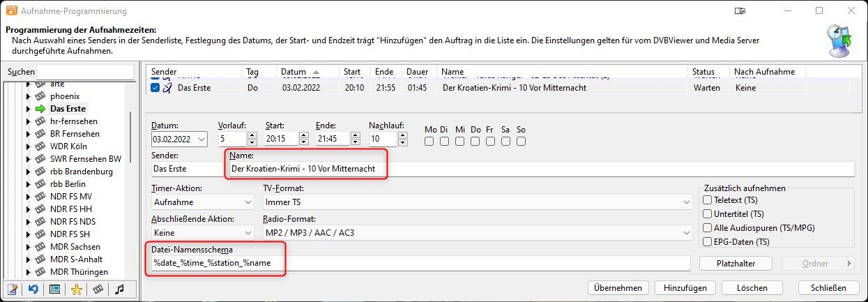Enable the Mo weekday checkbox

pos(430,142)
